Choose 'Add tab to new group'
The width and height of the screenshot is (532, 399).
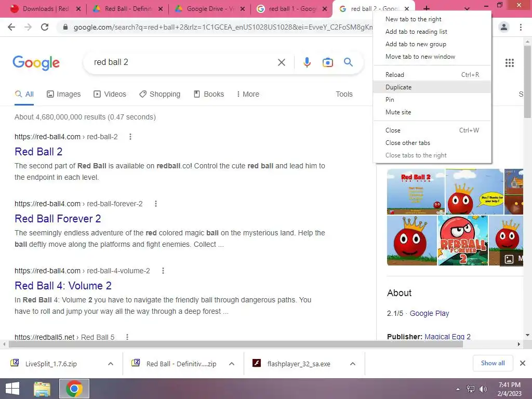432,44
